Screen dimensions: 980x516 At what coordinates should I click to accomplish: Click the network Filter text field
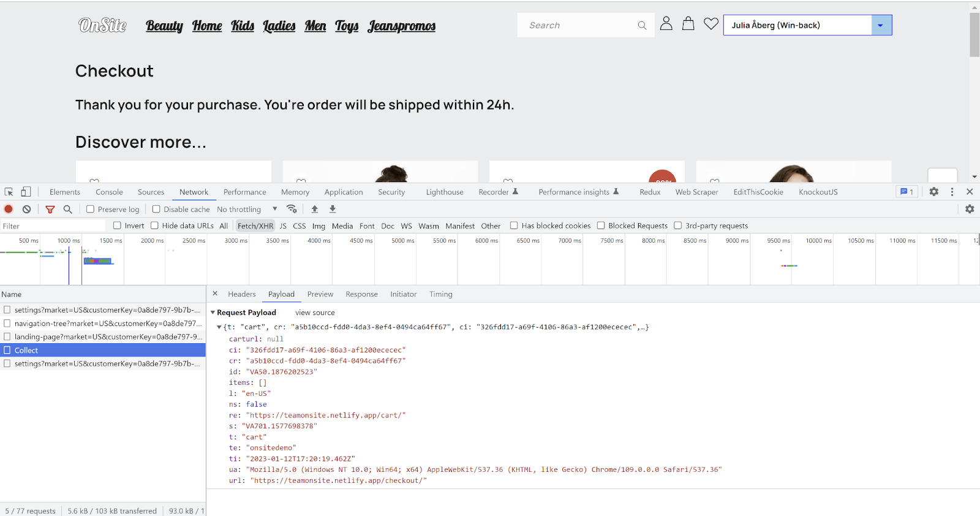coord(53,226)
